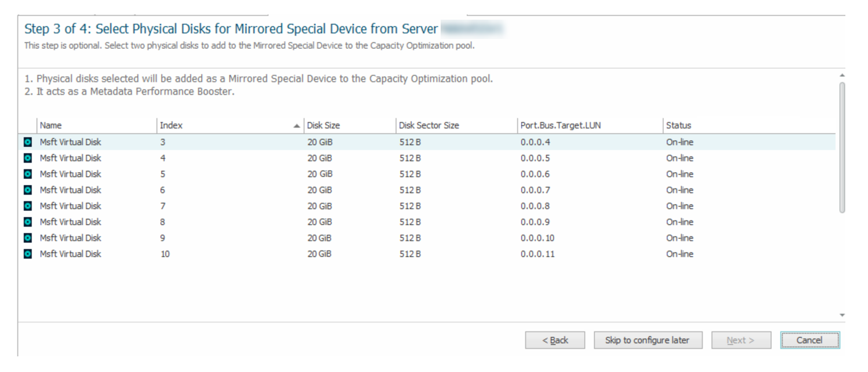Screen dimensions: 868x372
Task: Click the disk icon for Index 6
Action: click(28, 189)
